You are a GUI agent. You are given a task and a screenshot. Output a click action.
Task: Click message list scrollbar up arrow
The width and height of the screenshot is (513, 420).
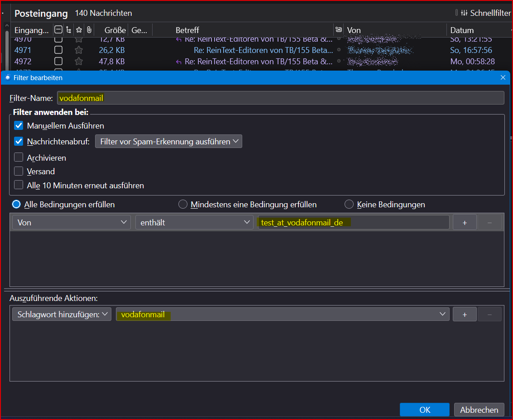tap(6, 25)
